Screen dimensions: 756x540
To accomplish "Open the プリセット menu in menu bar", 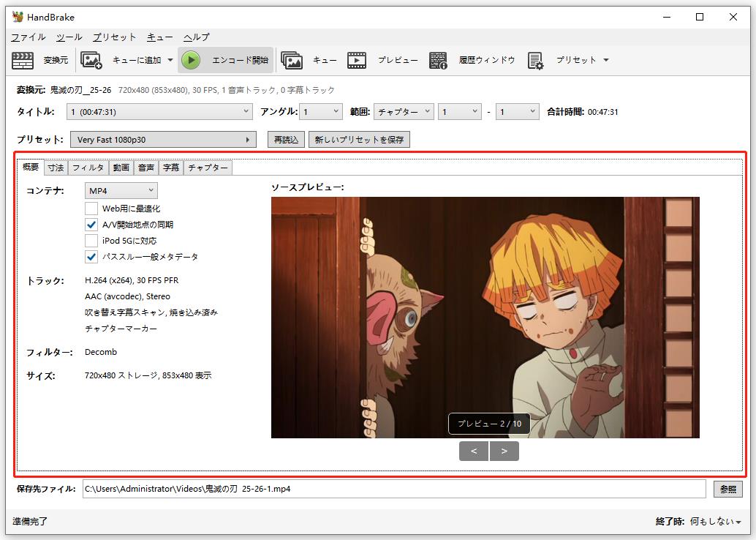I will pos(114,37).
